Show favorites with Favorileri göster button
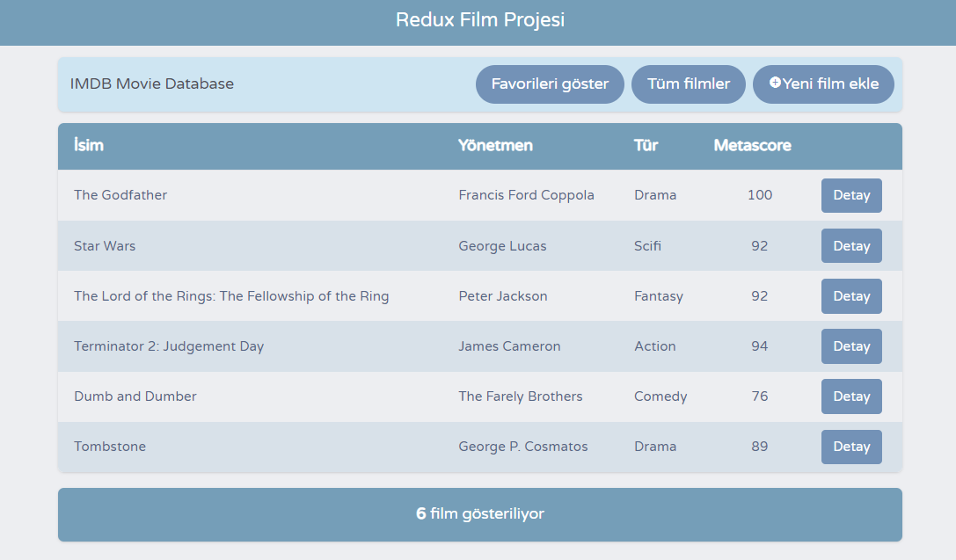The height and width of the screenshot is (560, 956). tap(550, 84)
